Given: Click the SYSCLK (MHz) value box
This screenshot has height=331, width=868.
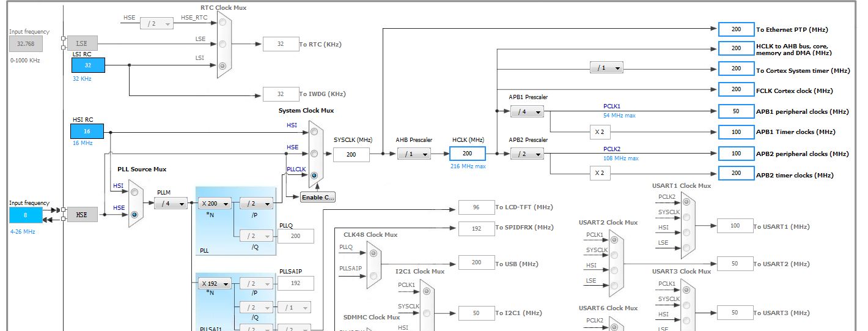Looking at the screenshot, I should (351, 154).
